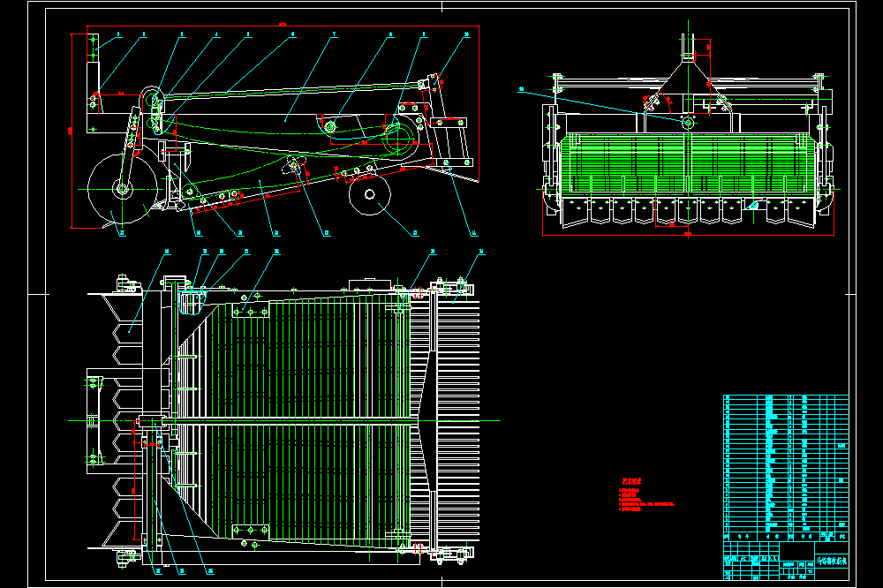
Task: Select the green eccentric wheel in side view
Action: tap(398, 137)
